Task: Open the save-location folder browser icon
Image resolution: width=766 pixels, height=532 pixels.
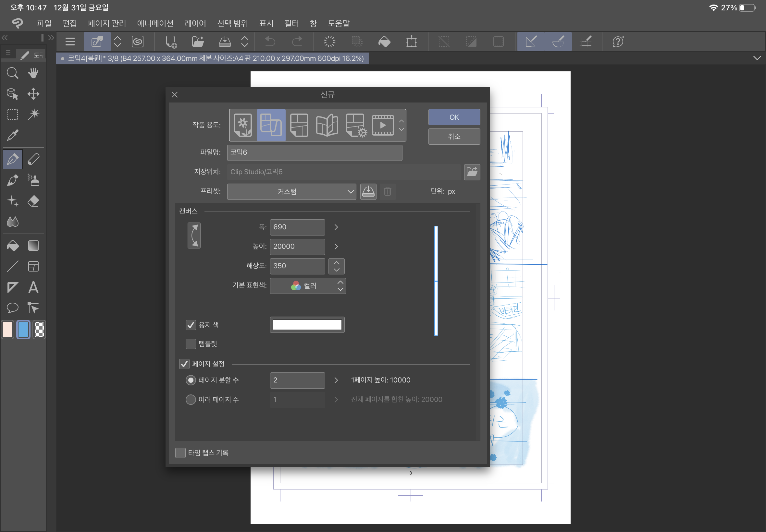Action: point(472,172)
